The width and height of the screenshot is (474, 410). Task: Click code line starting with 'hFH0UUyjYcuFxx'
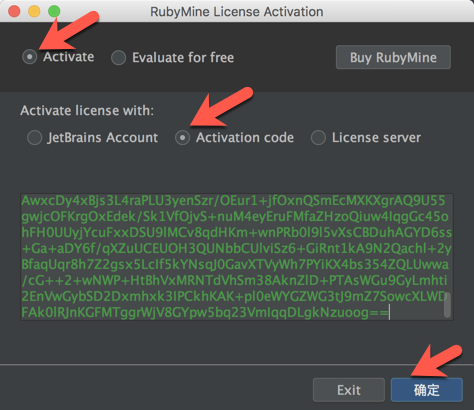[236, 233]
